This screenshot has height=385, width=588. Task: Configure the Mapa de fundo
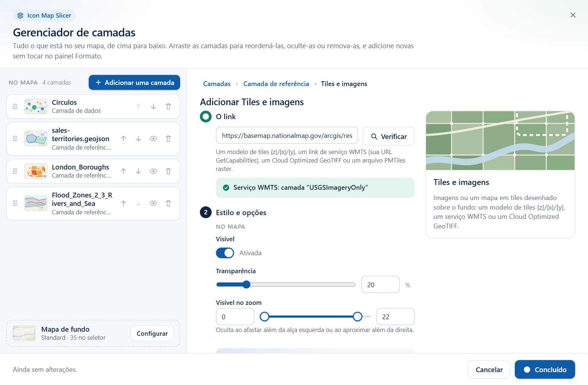(x=152, y=334)
